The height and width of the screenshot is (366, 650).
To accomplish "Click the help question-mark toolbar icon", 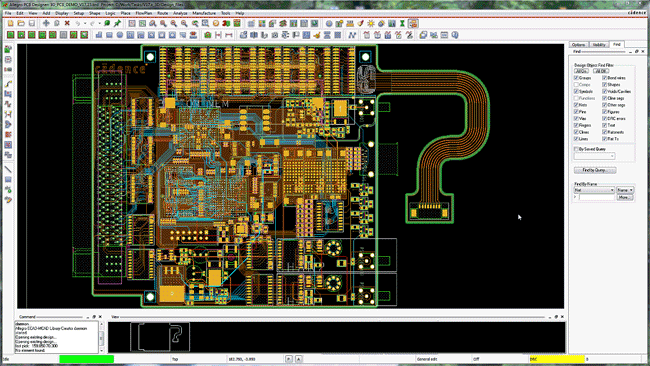I will coord(455,35).
